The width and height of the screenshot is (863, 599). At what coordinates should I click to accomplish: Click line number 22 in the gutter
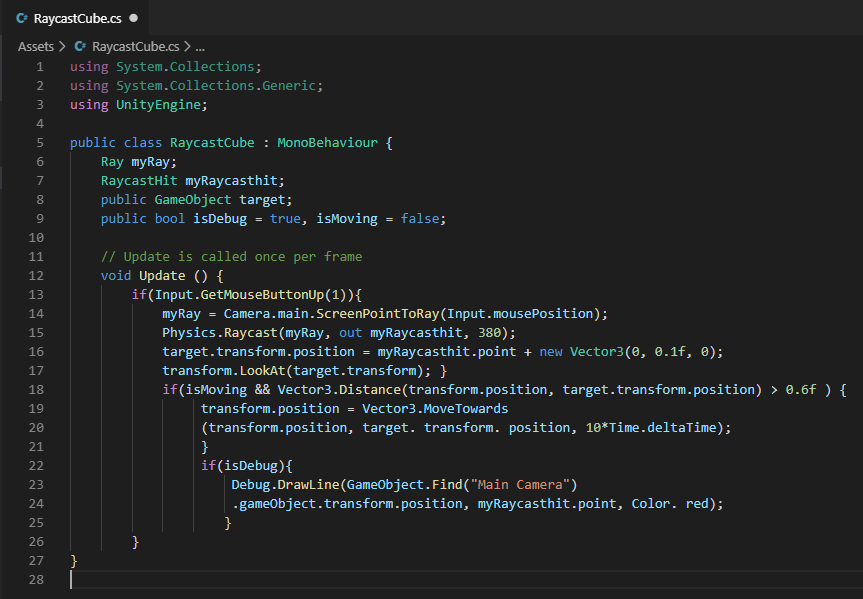pyautogui.click(x=36, y=465)
